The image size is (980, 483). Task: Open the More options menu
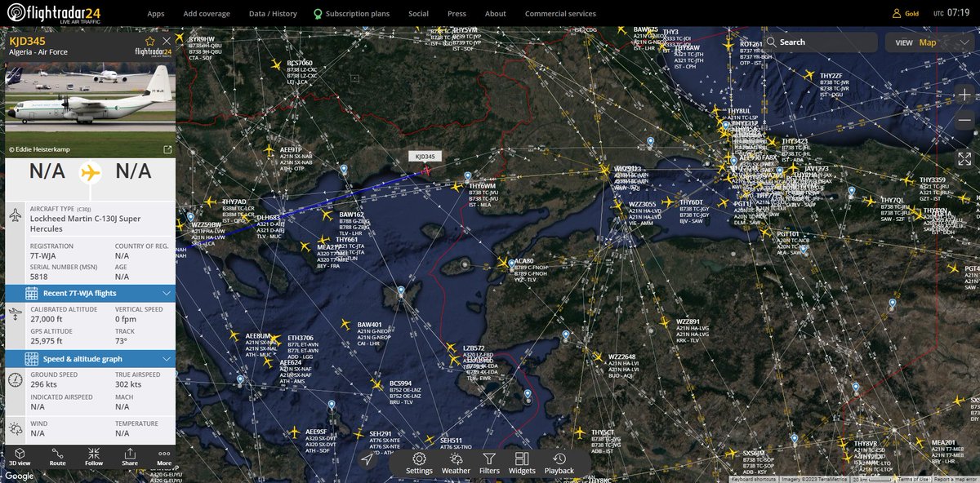pyautogui.click(x=164, y=456)
